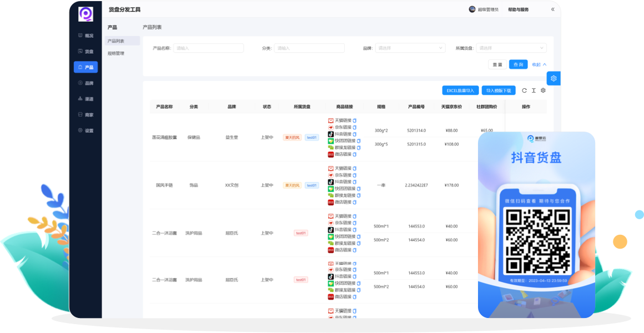644x333 pixels.
Task: Click the ¥178.00 price cell
Action: 451,185
